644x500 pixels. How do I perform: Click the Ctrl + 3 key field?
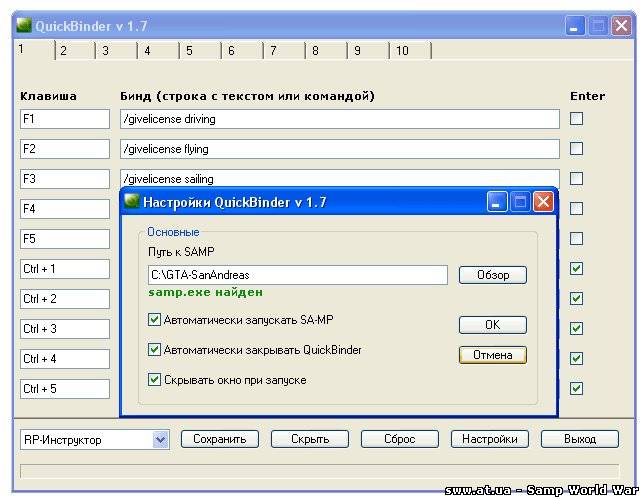point(65,329)
